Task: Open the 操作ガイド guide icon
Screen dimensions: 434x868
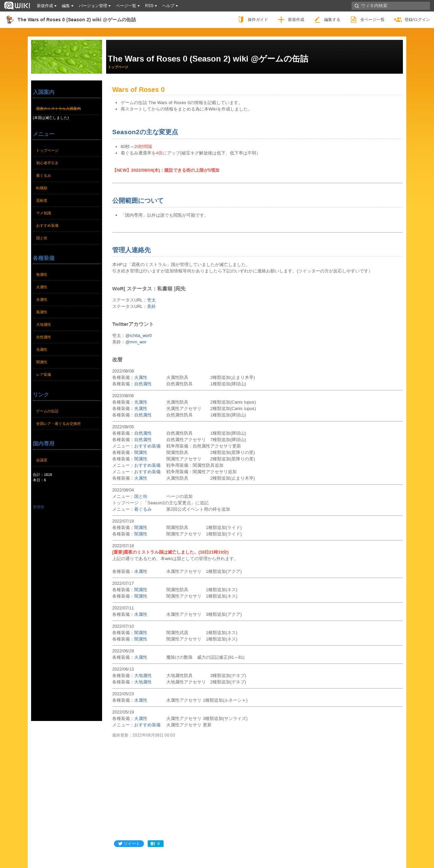Action: [241, 20]
